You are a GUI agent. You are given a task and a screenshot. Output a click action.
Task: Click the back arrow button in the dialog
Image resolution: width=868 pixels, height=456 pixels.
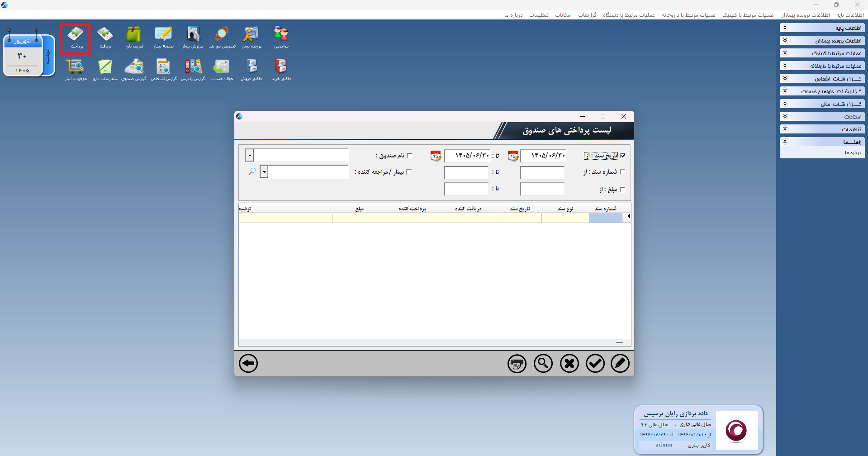point(248,363)
